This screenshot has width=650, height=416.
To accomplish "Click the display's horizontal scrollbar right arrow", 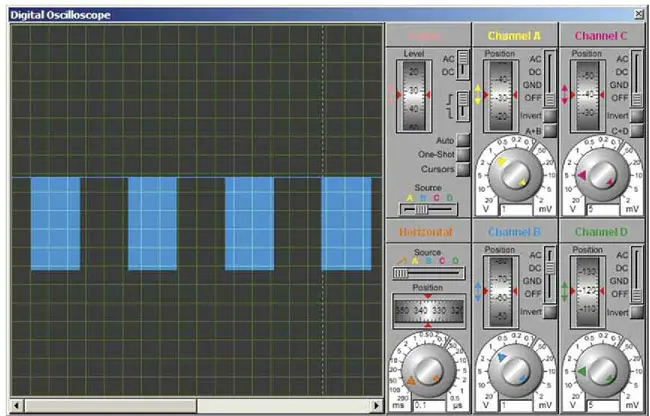I will (377, 406).
